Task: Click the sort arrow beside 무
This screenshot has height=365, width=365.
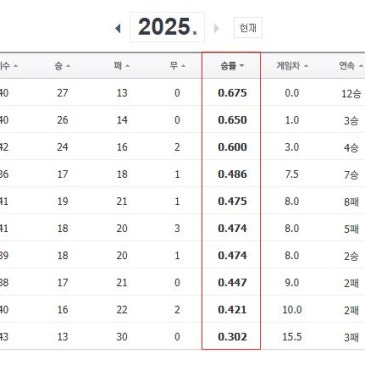Action: pos(183,66)
